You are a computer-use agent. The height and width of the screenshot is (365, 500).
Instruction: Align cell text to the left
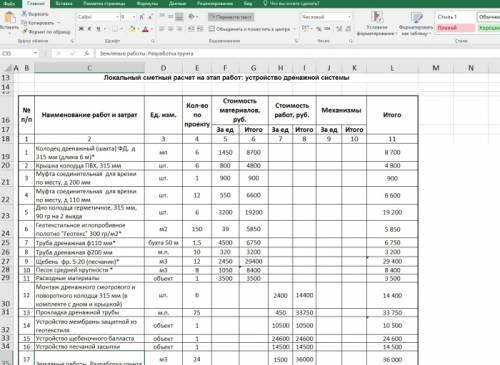[x=162, y=29]
